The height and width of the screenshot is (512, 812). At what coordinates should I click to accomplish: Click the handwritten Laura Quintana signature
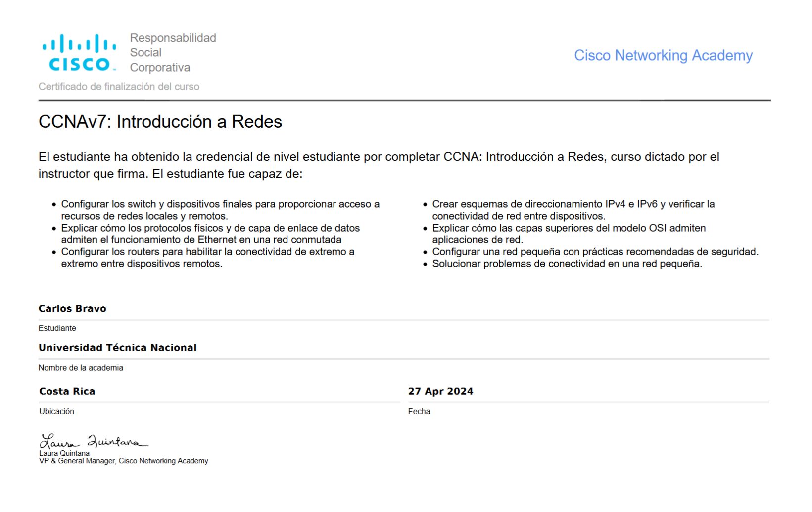click(94, 441)
